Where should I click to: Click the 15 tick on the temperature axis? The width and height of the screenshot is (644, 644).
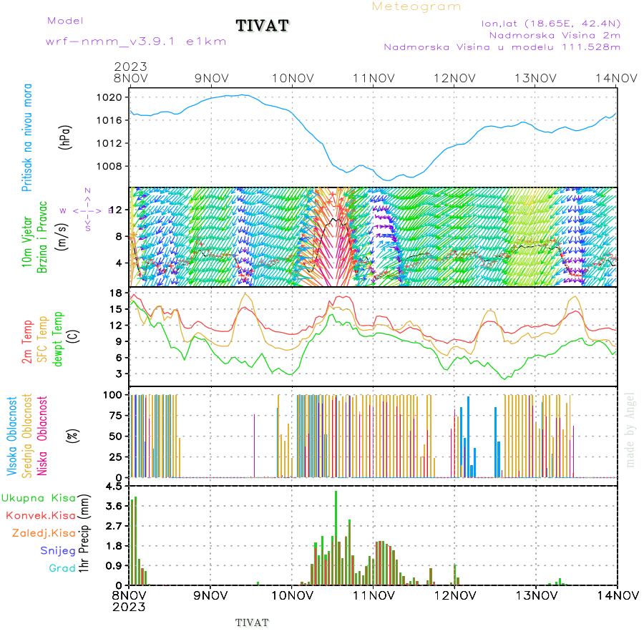pyautogui.click(x=116, y=309)
